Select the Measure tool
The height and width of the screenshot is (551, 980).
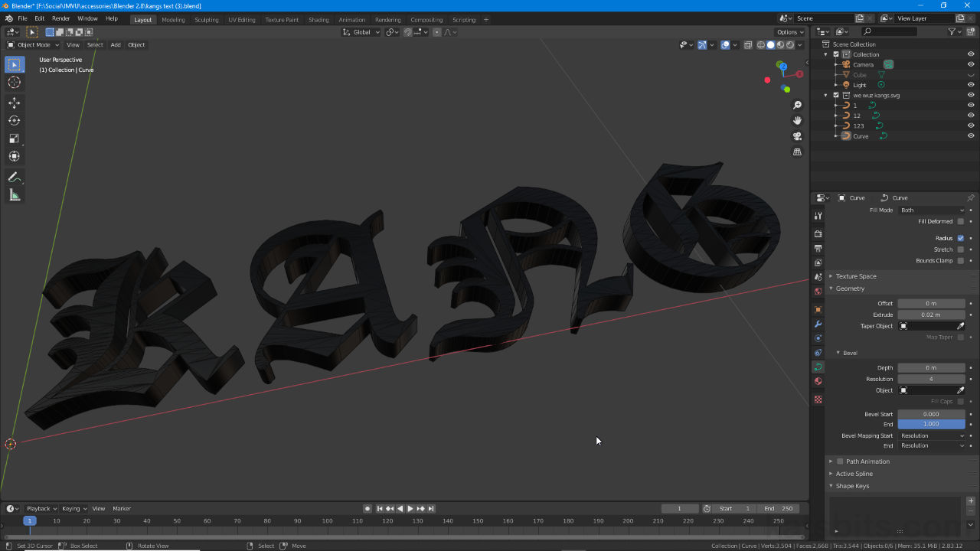pos(15,195)
